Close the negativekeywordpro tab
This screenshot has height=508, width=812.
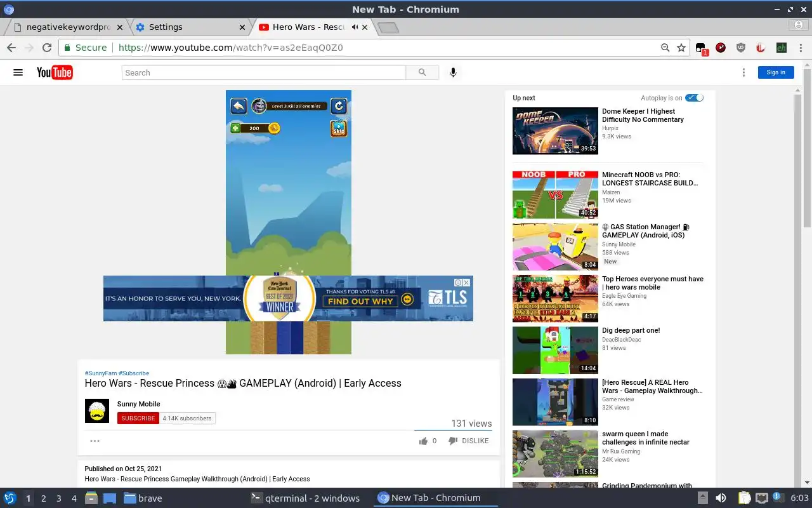point(120,27)
